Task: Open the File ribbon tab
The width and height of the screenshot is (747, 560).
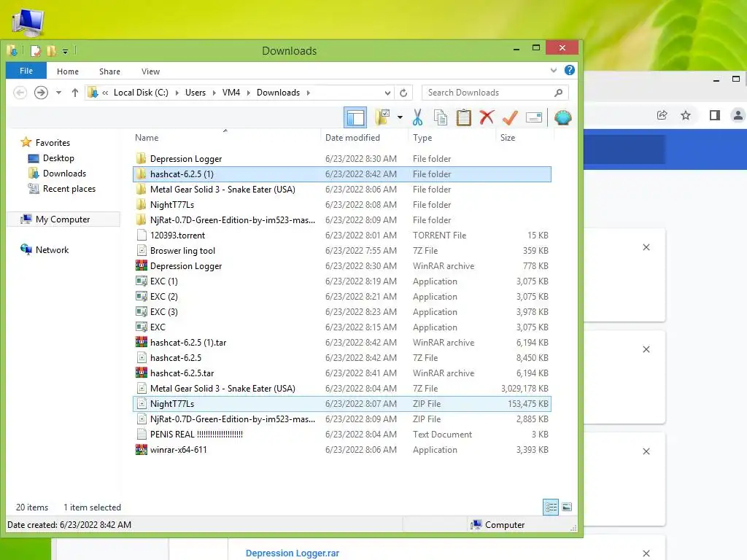Action: tap(26, 71)
